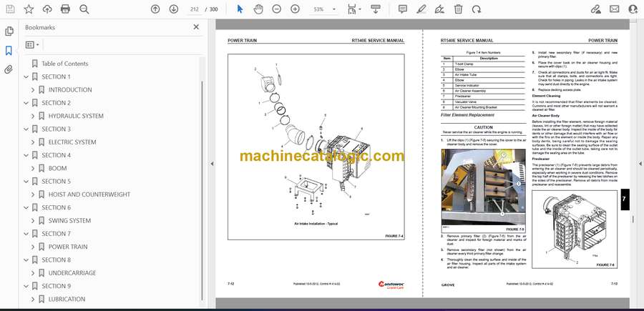
Task: Expand HOIST AND COUNTERWEIGHT bookmark
Action: coord(33,194)
